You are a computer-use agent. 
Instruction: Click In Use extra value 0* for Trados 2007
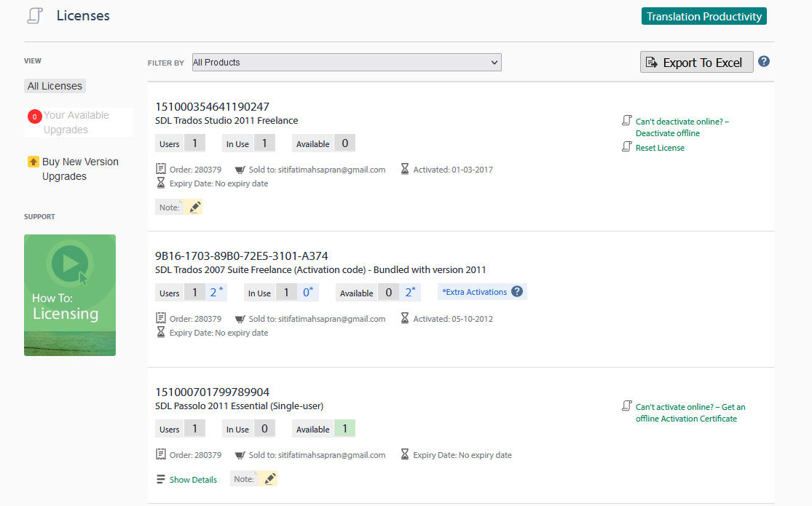click(x=308, y=292)
